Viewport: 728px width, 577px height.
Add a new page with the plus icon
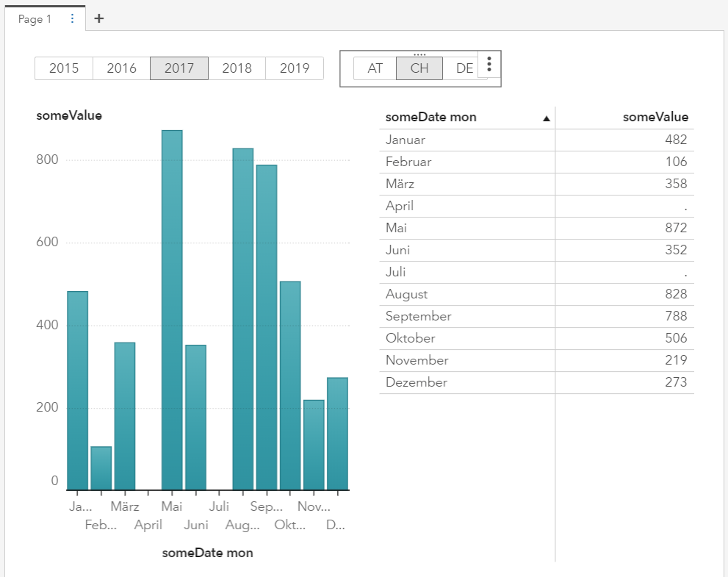[98, 18]
